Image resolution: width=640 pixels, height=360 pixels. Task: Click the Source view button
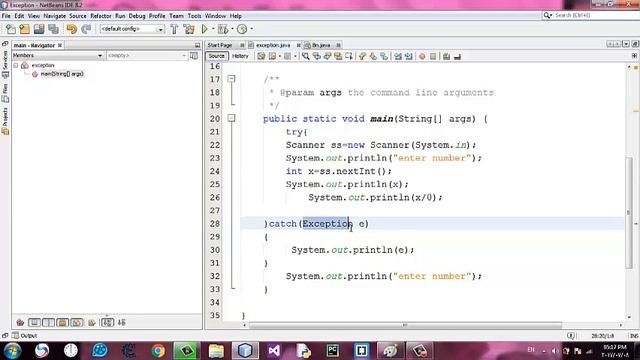(216, 56)
